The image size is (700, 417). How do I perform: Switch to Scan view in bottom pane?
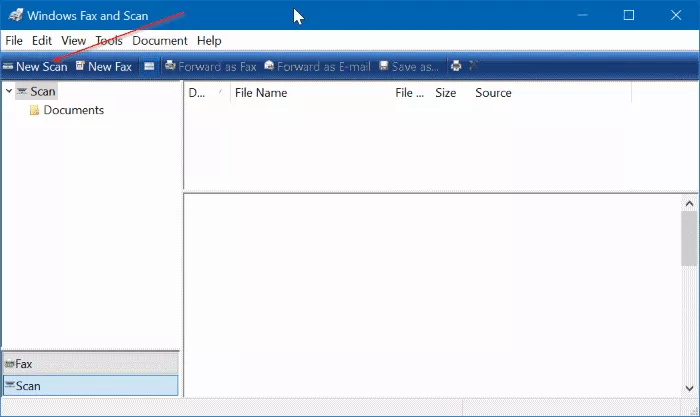tap(91, 385)
